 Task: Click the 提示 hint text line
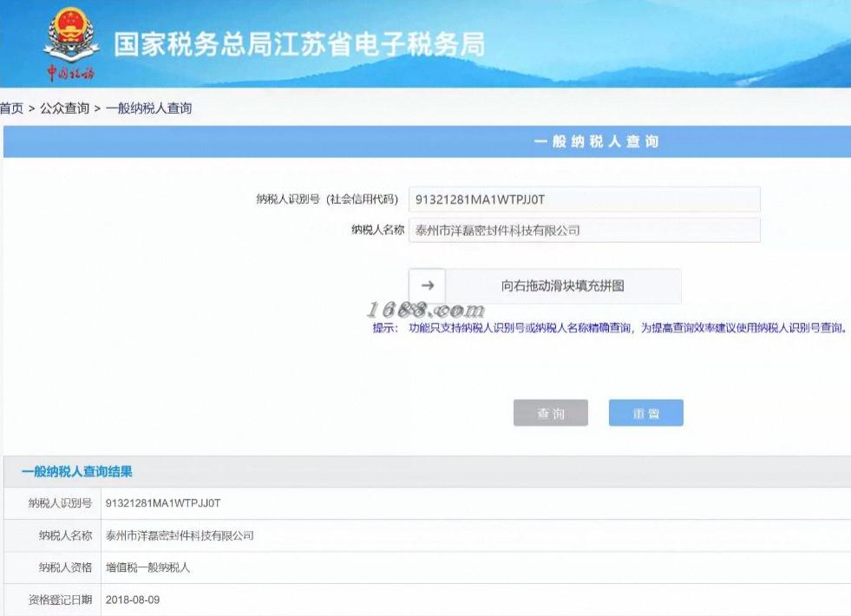click(x=610, y=328)
